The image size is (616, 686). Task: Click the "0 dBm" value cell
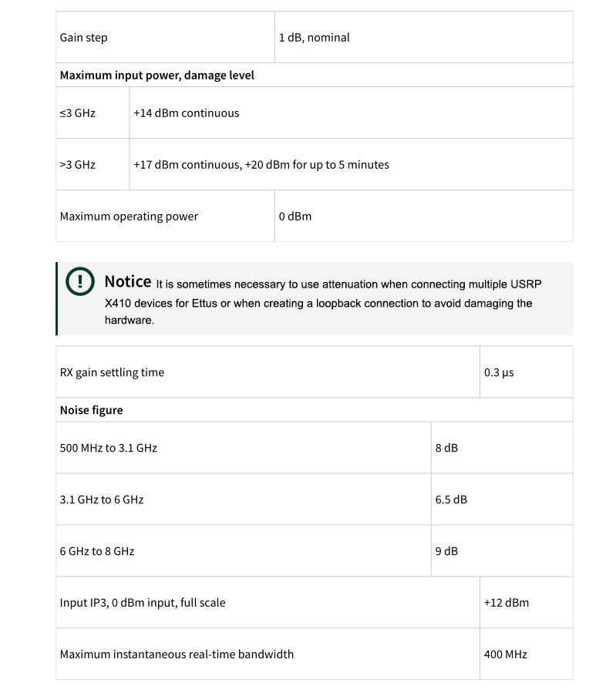coord(295,217)
